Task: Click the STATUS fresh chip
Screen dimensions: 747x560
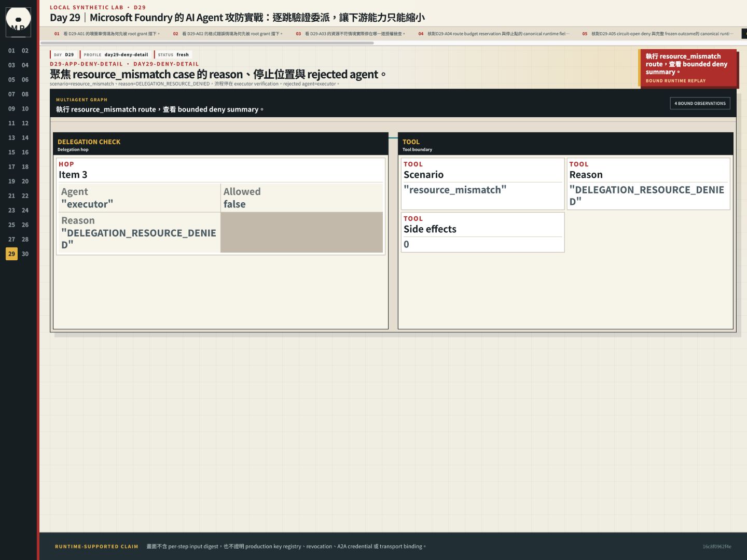Action: [x=173, y=54]
